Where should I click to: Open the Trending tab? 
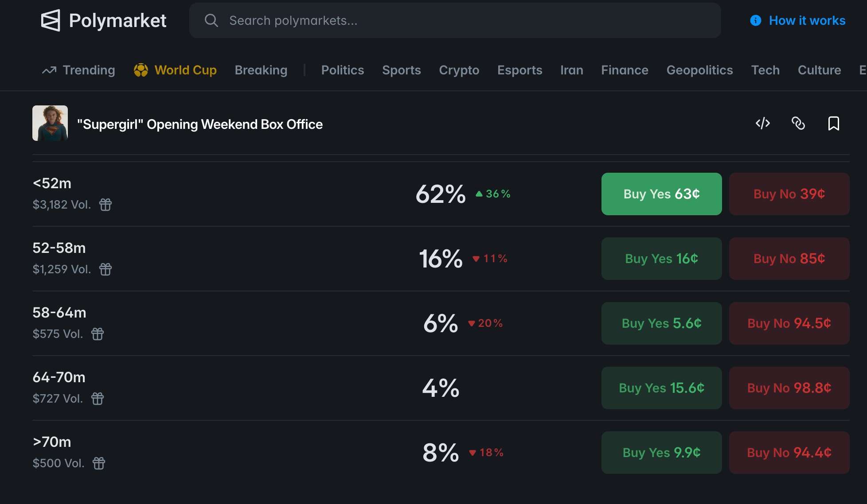pos(78,70)
